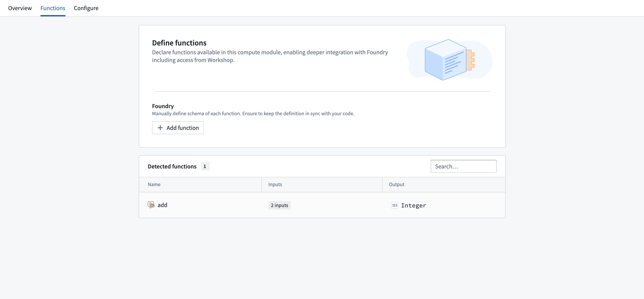Image resolution: width=644 pixels, height=299 pixels.
Task: Click the Detected functions heading
Action: pos(172,166)
